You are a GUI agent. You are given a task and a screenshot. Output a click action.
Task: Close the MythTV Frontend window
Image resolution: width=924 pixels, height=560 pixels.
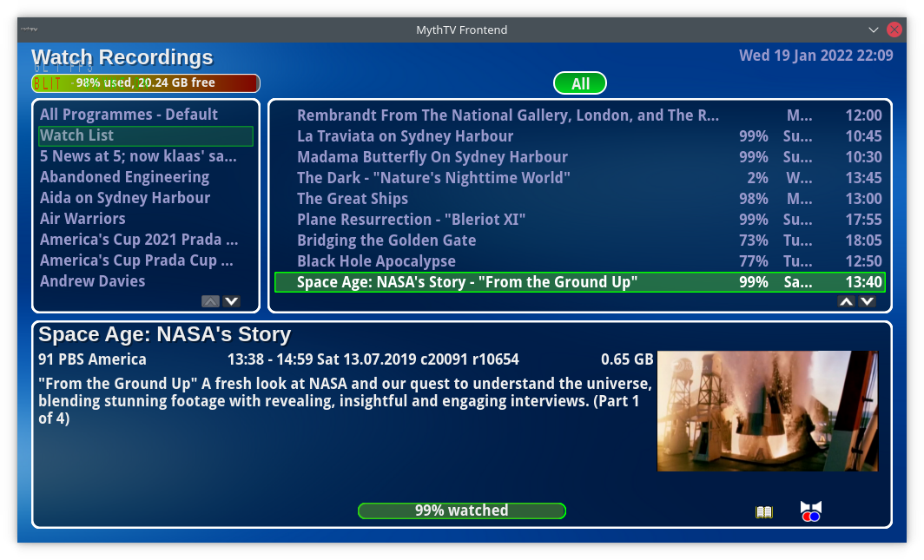pos(894,30)
